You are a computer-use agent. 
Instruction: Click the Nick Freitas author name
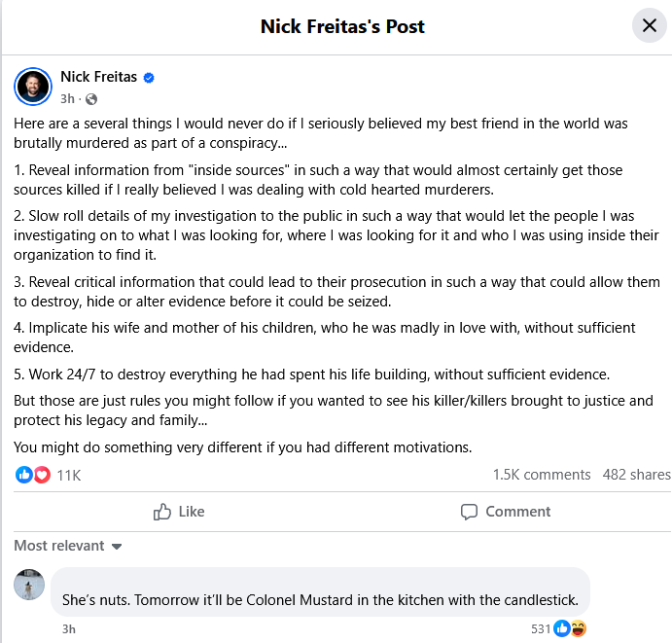(99, 77)
